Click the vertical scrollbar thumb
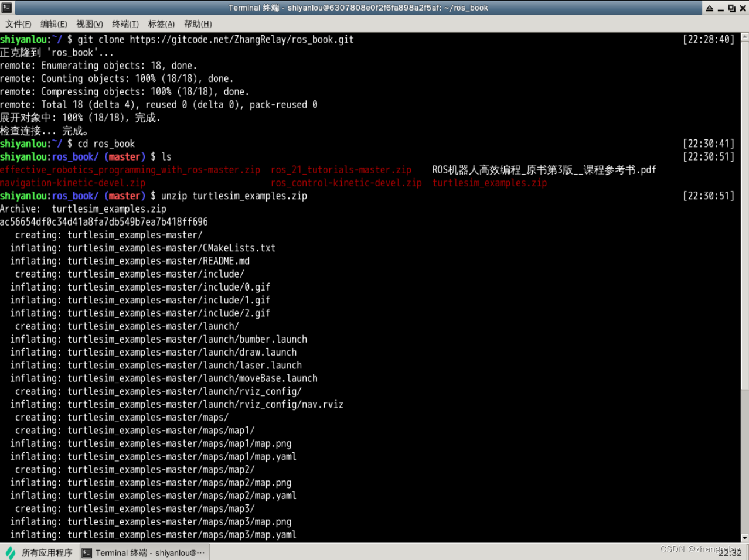749x560 pixels. click(x=745, y=215)
